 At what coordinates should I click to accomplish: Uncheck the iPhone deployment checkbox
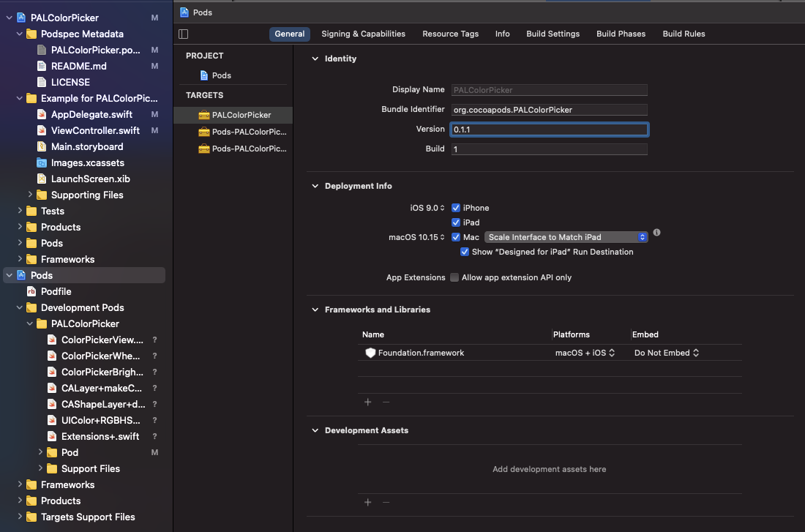(455, 208)
